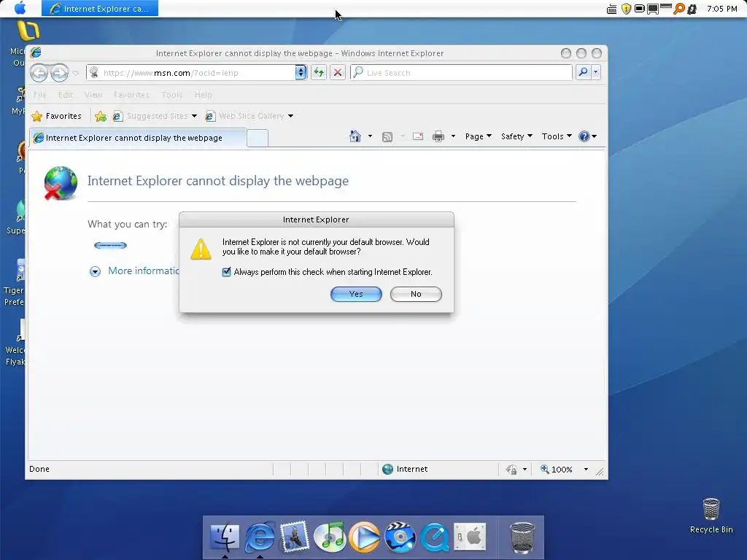The height and width of the screenshot is (560, 747).
Task: Click the More information link
Action: (144, 271)
